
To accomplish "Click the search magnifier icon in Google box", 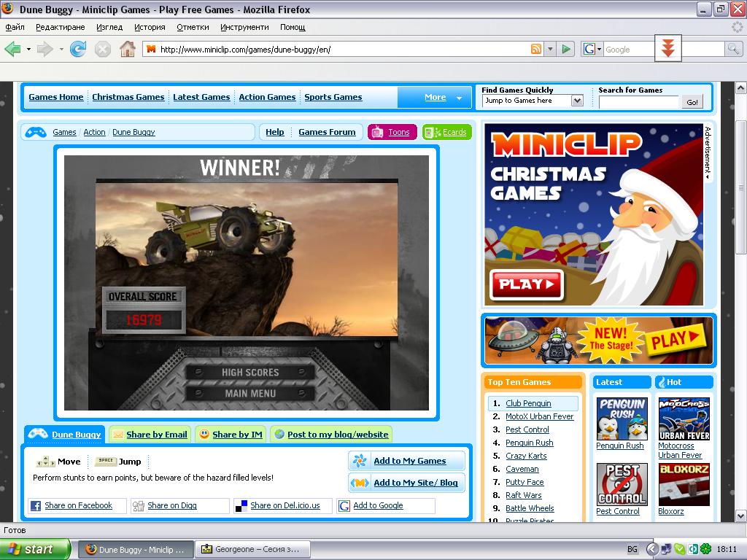I will point(733,49).
